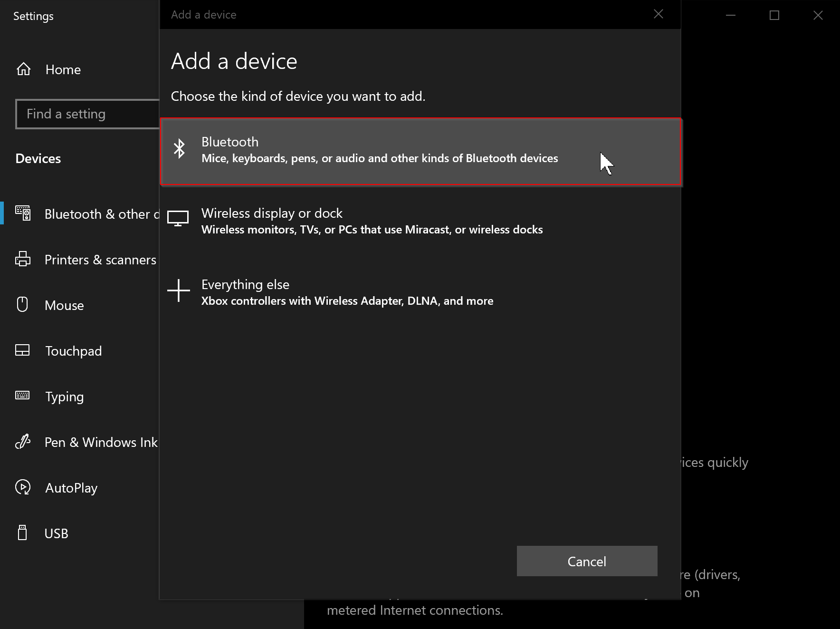
Task: Open Touchpad settings page
Action: click(80, 351)
